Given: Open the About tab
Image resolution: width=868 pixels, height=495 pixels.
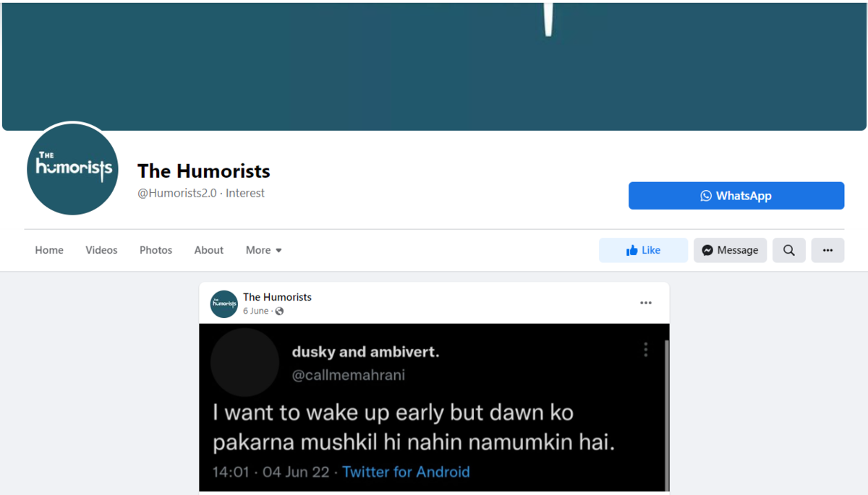Looking at the screenshot, I should (x=208, y=250).
